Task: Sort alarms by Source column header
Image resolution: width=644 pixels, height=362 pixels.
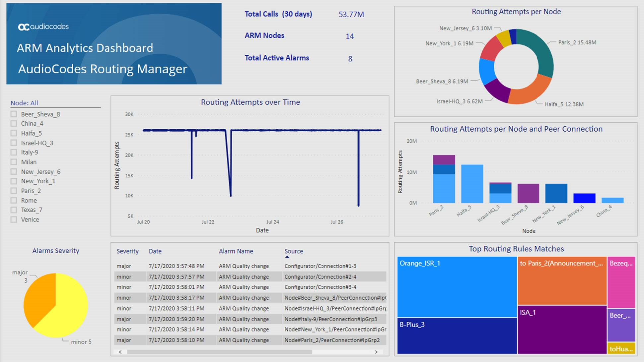Action: click(294, 251)
